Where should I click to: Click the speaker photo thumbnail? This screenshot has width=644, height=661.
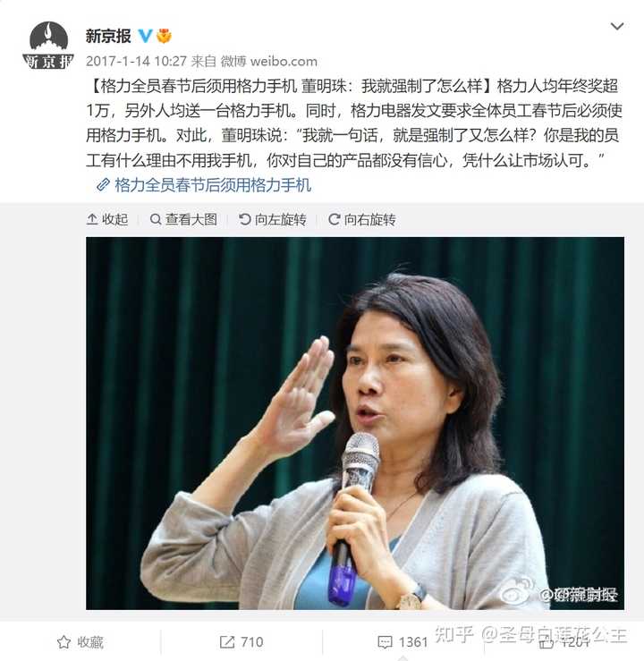[355, 423]
